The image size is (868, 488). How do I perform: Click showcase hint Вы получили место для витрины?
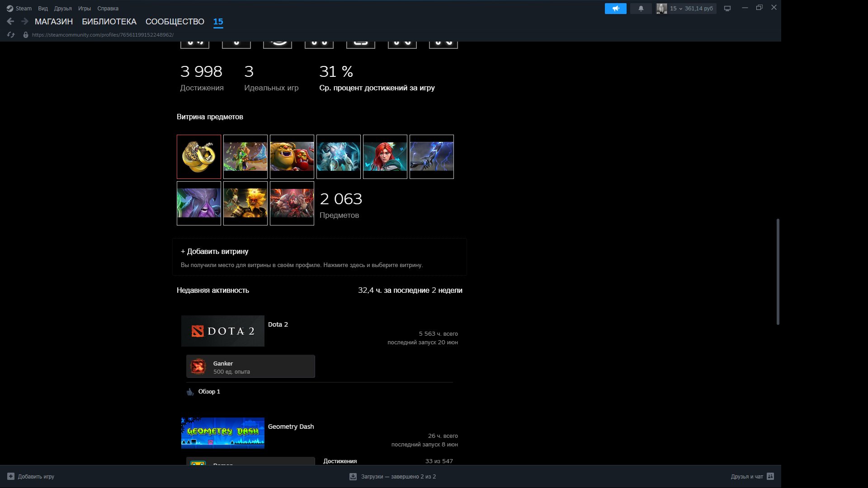point(302,265)
